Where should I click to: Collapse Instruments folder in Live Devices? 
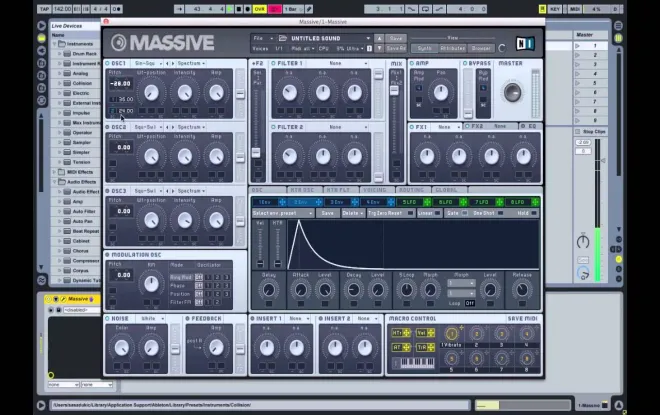[x=55, y=44]
